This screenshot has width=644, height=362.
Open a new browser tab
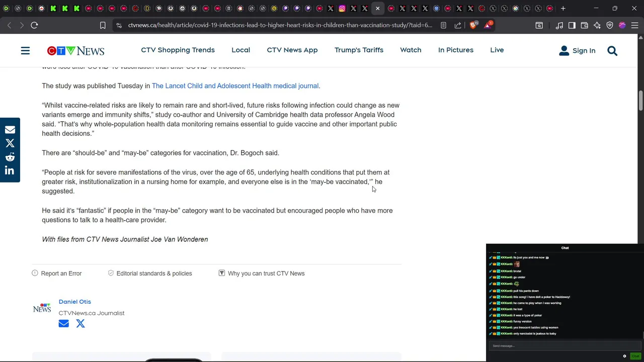point(563,9)
